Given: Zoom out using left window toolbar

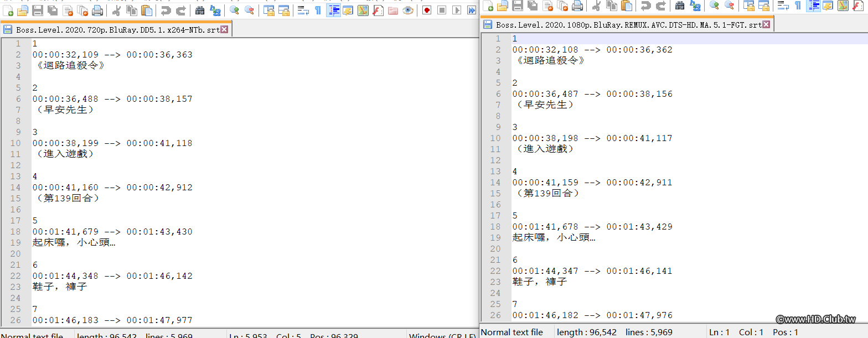Looking at the screenshot, I should point(250,11).
